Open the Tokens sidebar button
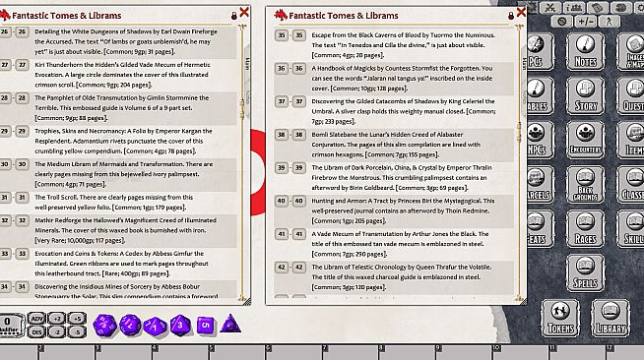The width and height of the screenshot is (644, 360). [560, 318]
